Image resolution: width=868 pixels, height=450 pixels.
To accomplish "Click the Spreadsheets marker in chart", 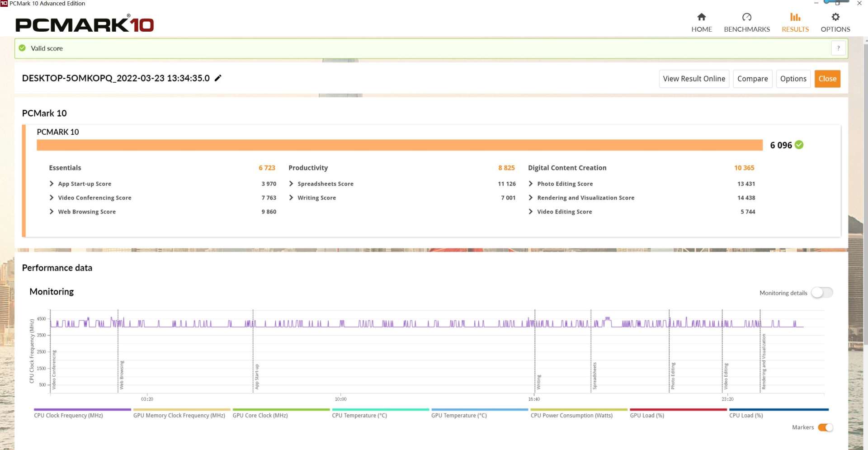I will pos(594,375).
